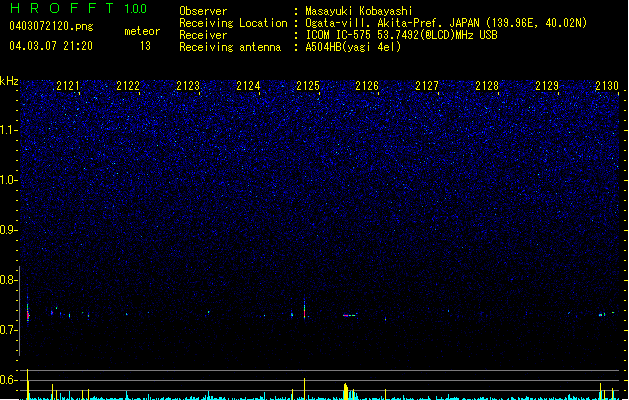Screen dimensions: 629x400
Task: Click the 2129 time marker
Action: [547, 86]
